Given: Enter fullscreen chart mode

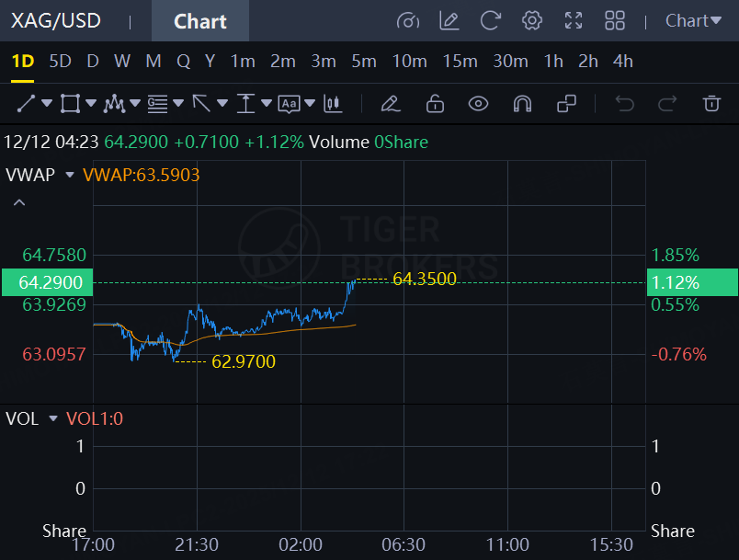Looking at the screenshot, I should 574,20.
